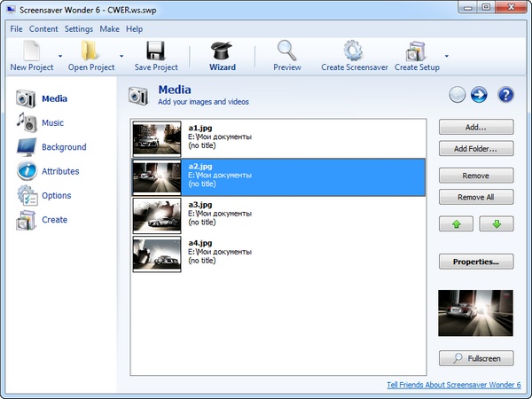Expand the Create Setup dropdown arrow
Viewport: 532px width, 399px height.
click(x=446, y=56)
